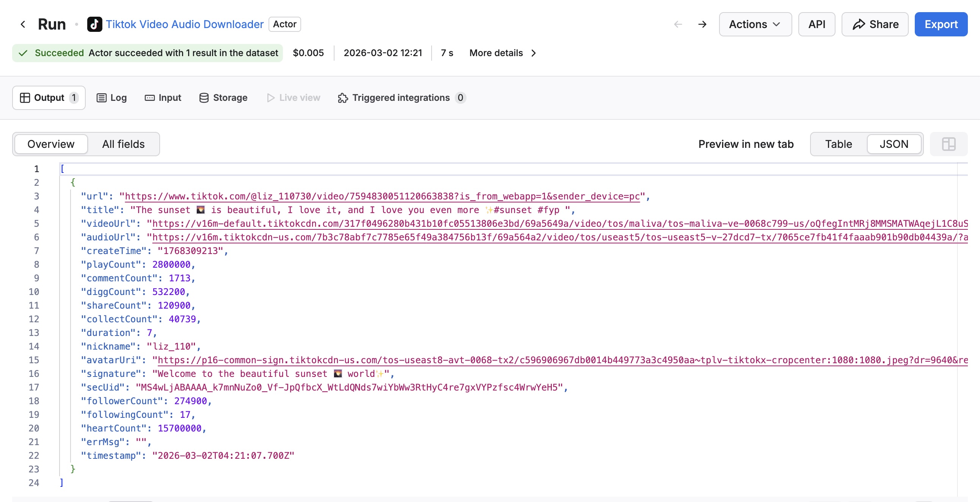980x502 pixels.
Task: Click the Share arrow icon button
Action: 875,24
